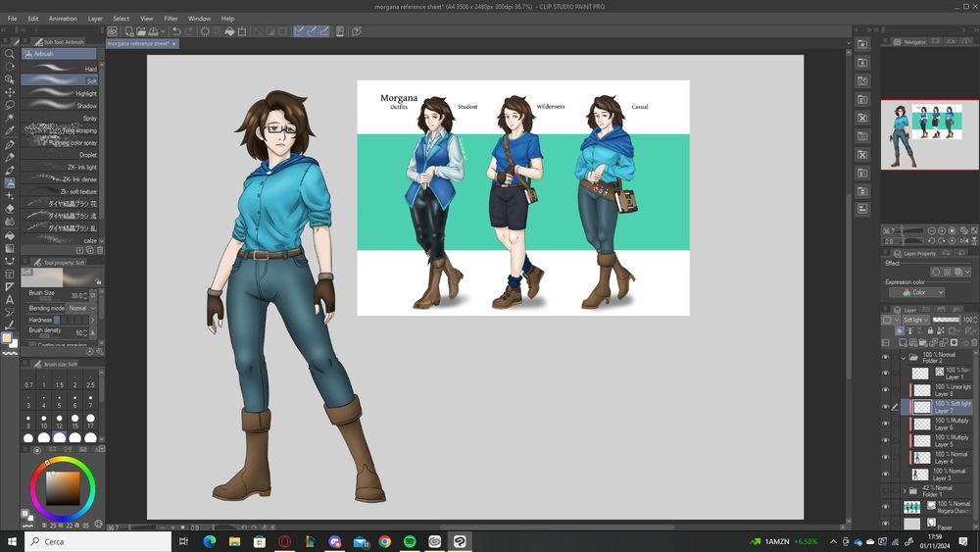The height and width of the screenshot is (552, 980).
Task: Select the Eraser tool in toolbox
Action: pyautogui.click(x=10, y=209)
